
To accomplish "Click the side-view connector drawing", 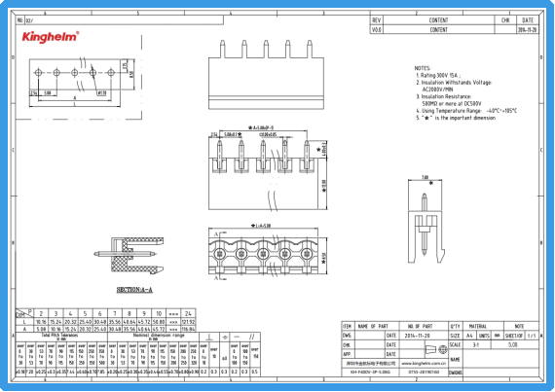I will [x=425, y=228].
